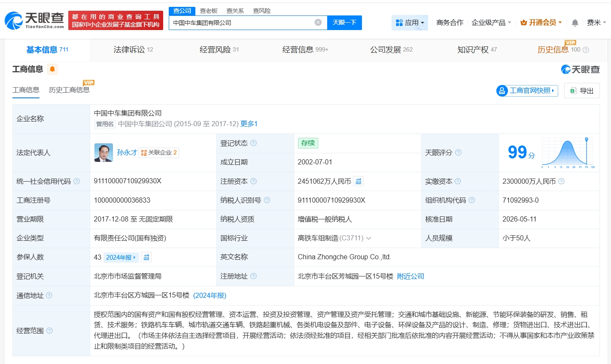Clear the search box with the X icon
611x364 pixels.
pyautogui.click(x=318, y=22)
